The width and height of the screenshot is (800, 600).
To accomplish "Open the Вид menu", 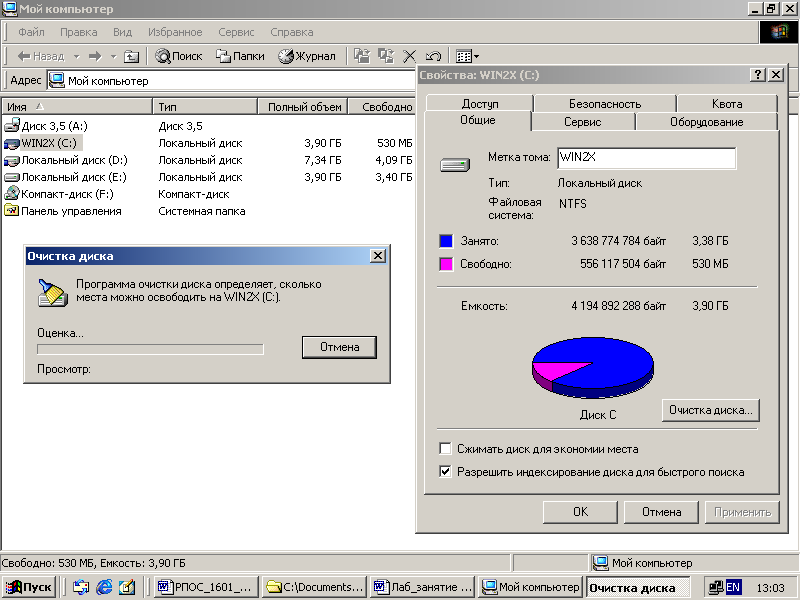I will pos(122,32).
